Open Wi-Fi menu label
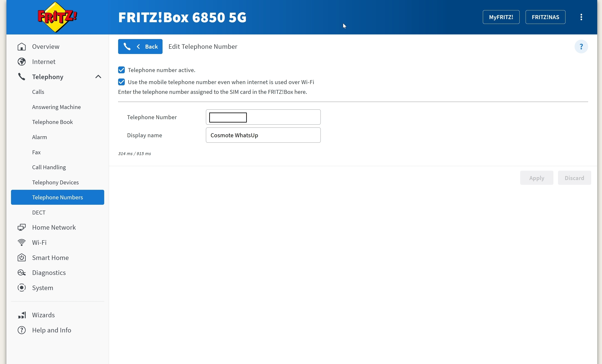 click(x=39, y=243)
